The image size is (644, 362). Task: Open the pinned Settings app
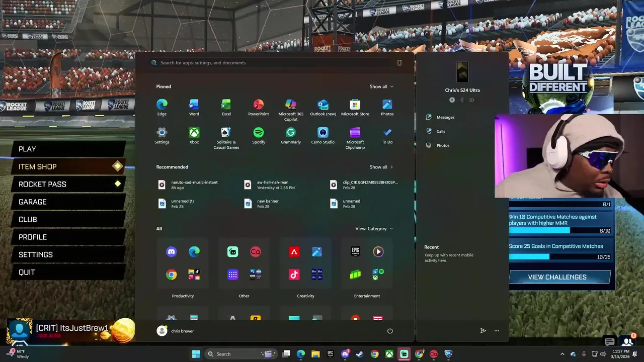pos(162,135)
